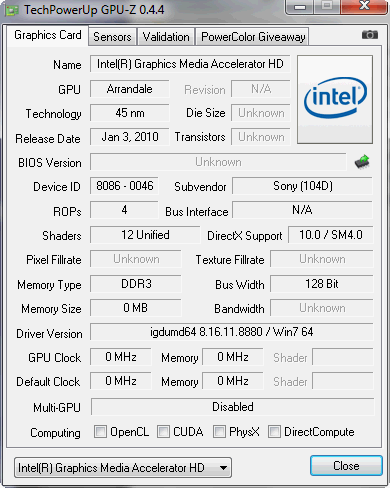Click the Shaders field 12 Unified
This screenshot has height=488, width=390.
pyautogui.click(x=145, y=235)
